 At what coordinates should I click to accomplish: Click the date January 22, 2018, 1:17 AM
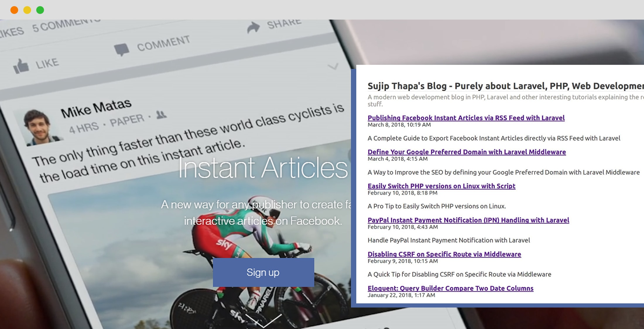(401, 295)
